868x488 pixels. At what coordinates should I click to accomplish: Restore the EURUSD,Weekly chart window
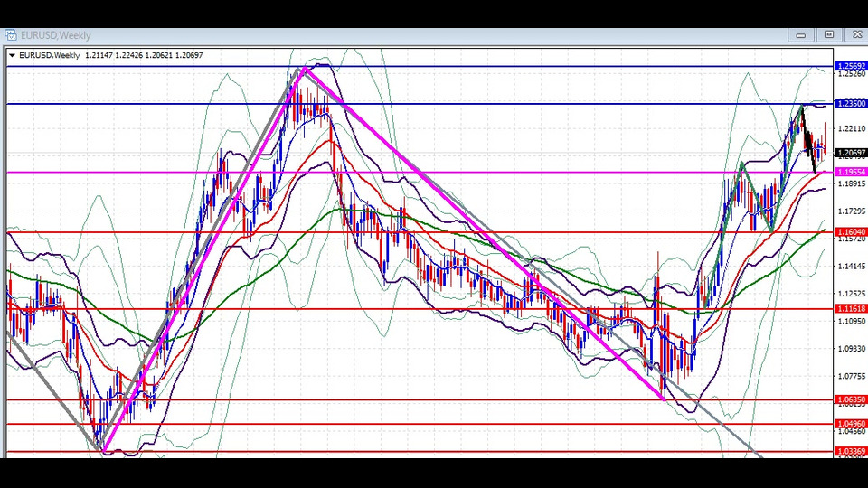click(x=829, y=35)
